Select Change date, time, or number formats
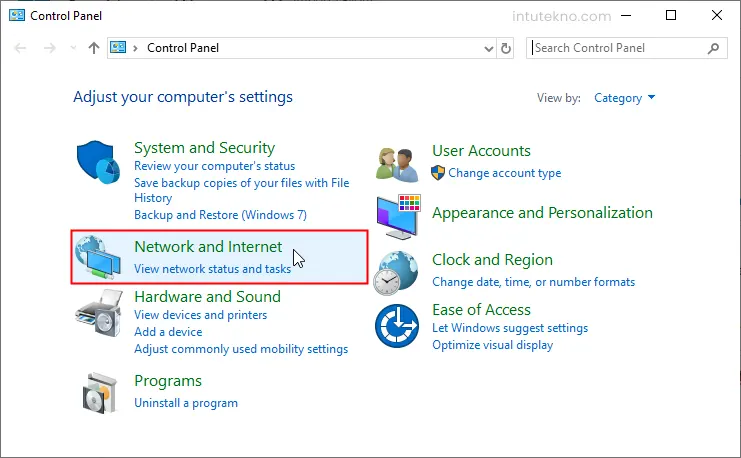This screenshot has width=741, height=458. (534, 282)
